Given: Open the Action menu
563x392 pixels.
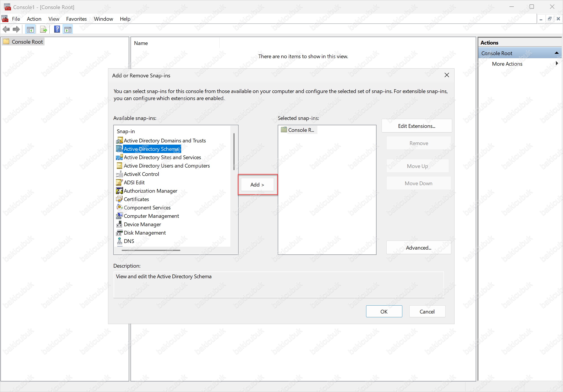Looking at the screenshot, I should (34, 19).
